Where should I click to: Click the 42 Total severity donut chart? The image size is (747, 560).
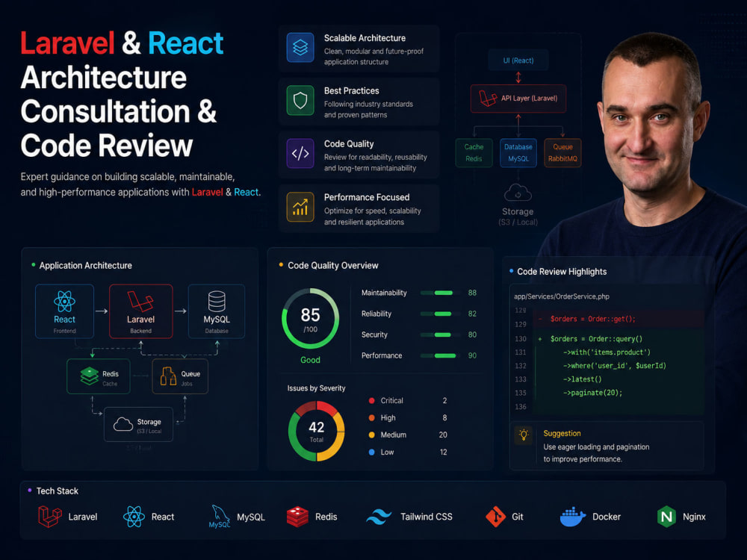(316, 431)
